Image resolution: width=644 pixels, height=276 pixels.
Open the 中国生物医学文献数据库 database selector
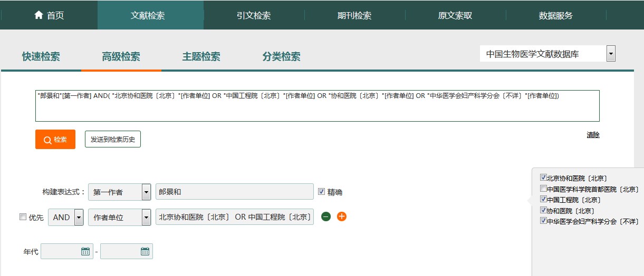[611, 54]
